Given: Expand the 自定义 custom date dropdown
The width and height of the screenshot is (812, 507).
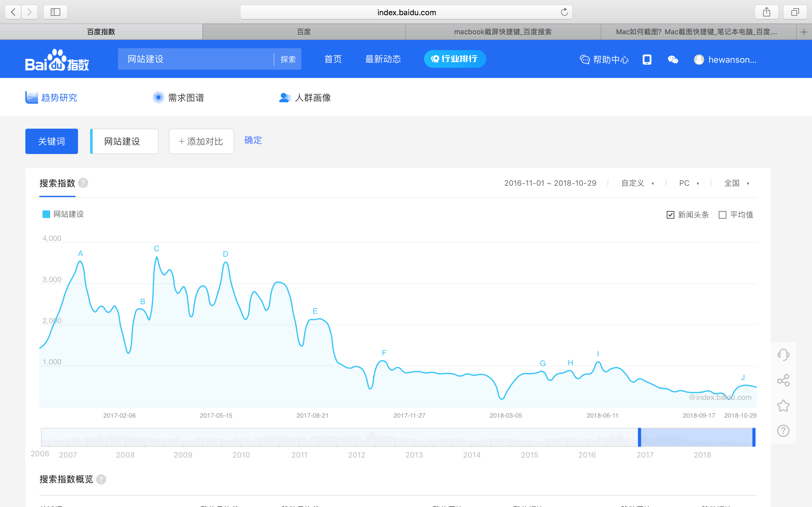Looking at the screenshot, I should [637, 183].
